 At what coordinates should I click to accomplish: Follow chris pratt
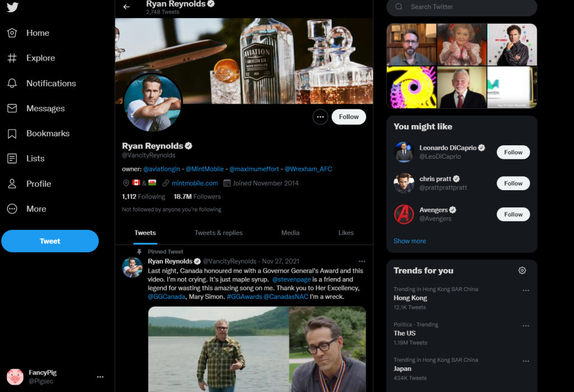tap(513, 183)
